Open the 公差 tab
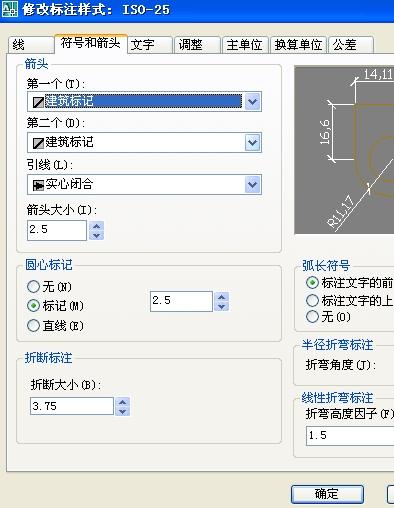394x508 pixels. (351, 45)
